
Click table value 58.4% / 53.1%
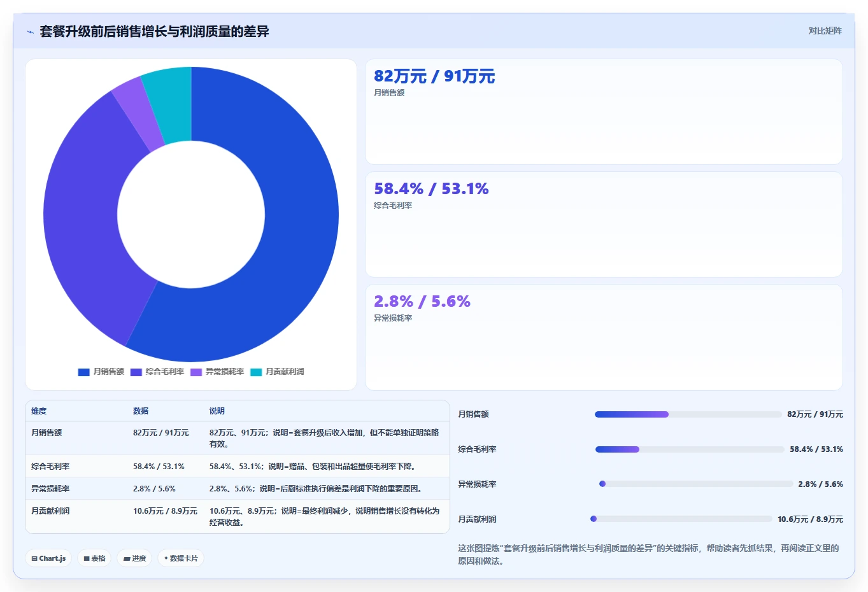159,467
